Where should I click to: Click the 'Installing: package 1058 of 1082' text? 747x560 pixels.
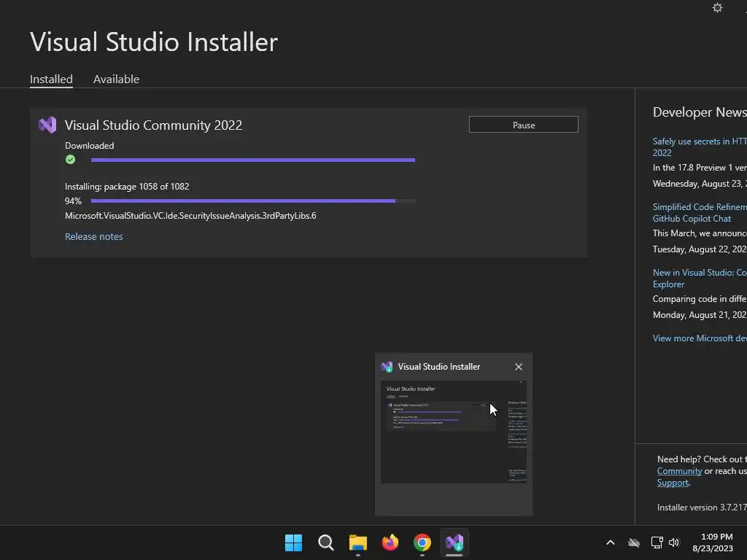point(127,186)
